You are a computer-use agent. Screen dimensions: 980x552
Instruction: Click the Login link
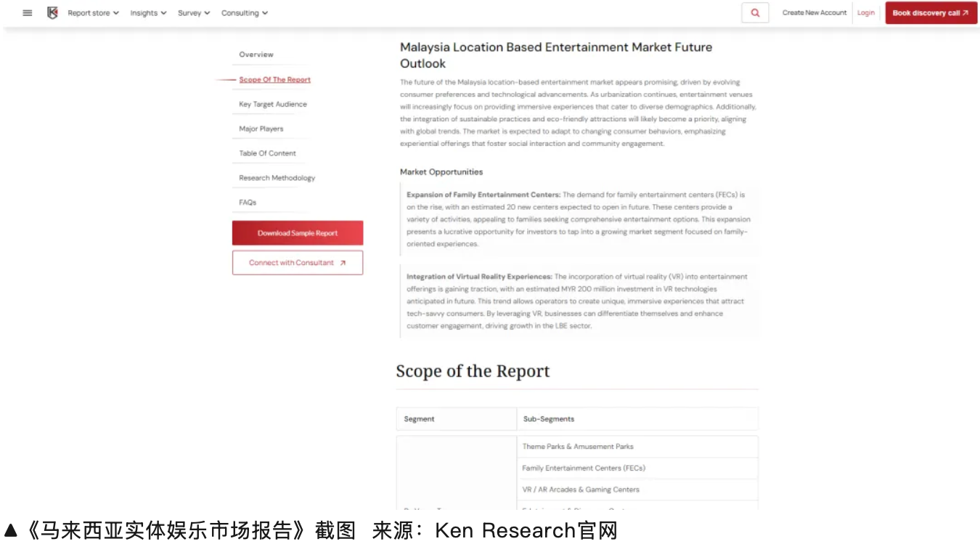coord(866,13)
